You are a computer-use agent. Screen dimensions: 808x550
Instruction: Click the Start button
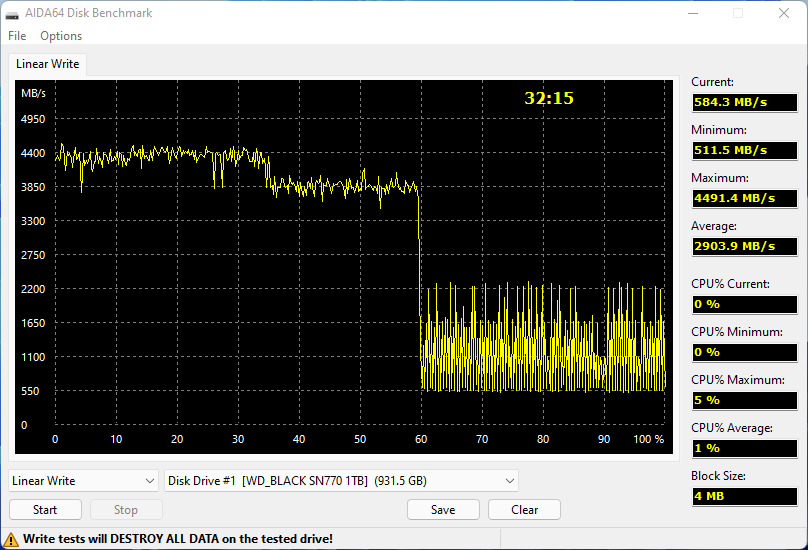(x=45, y=510)
